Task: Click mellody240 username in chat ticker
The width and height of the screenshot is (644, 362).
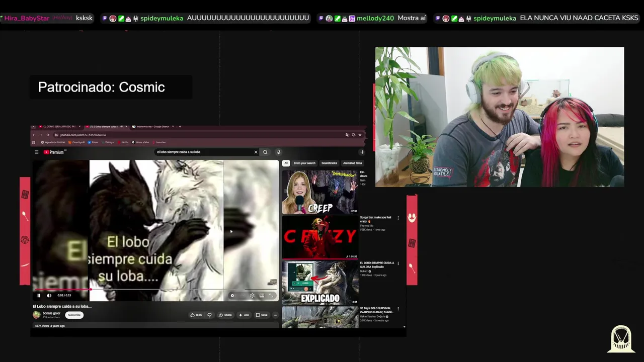Action: pyautogui.click(x=375, y=18)
